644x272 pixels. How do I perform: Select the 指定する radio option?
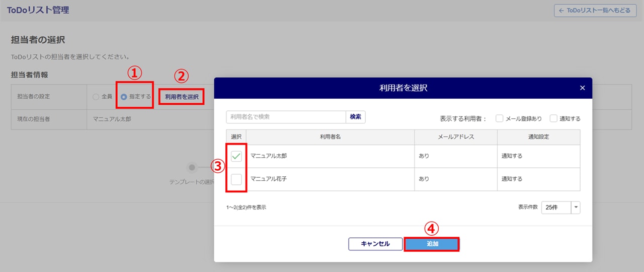(x=124, y=97)
